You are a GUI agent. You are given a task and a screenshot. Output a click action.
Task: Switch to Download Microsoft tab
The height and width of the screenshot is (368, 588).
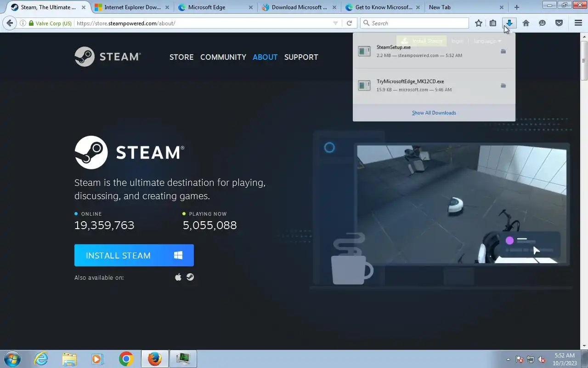tap(300, 7)
